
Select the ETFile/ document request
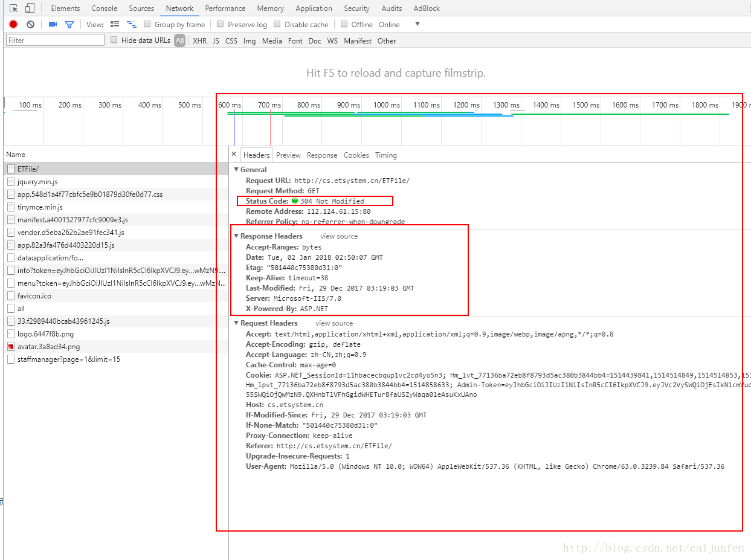115,169
